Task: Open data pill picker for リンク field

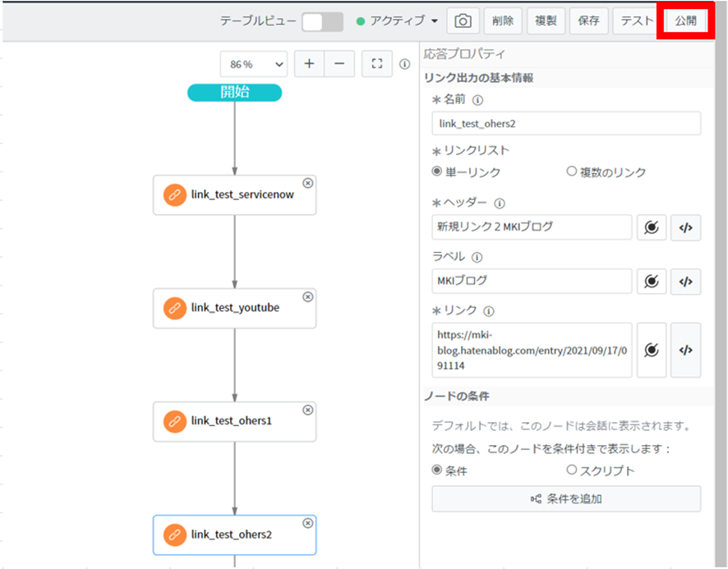Action: (x=652, y=350)
